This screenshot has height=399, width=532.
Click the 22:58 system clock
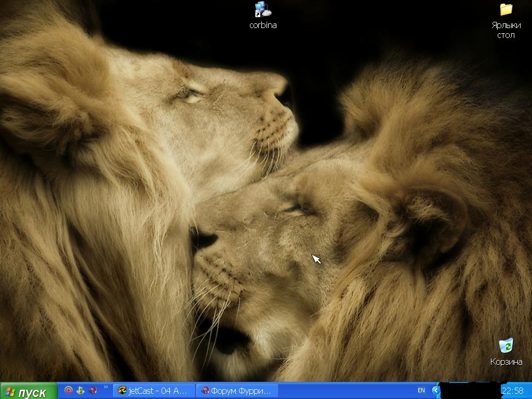[x=512, y=390]
